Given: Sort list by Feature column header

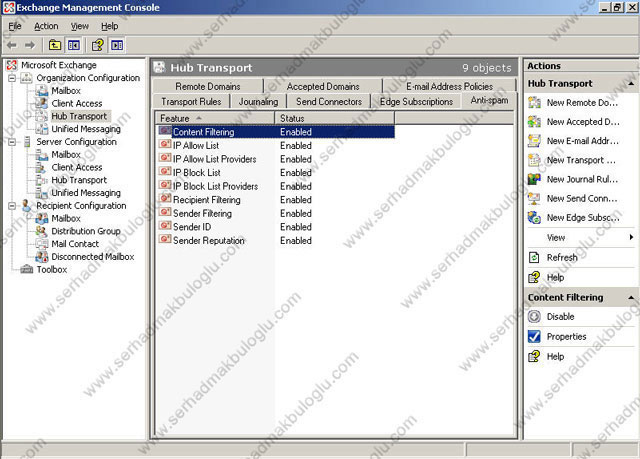Looking at the screenshot, I should [215, 118].
